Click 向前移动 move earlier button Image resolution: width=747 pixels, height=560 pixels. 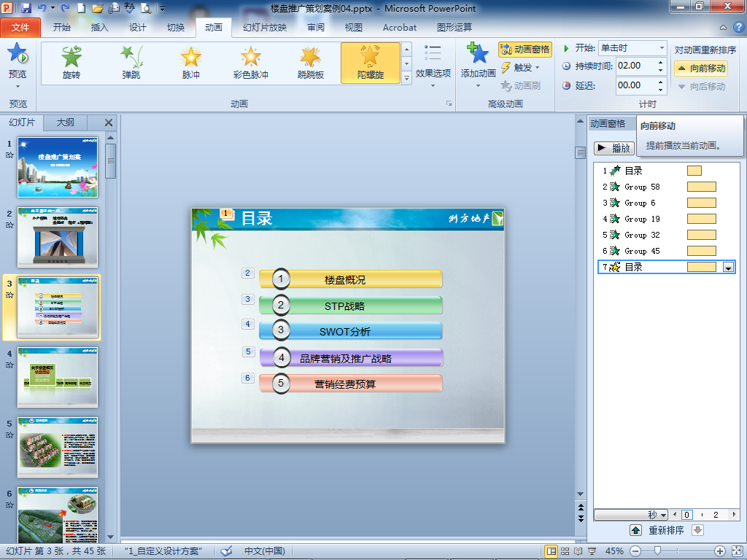[701, 68]
